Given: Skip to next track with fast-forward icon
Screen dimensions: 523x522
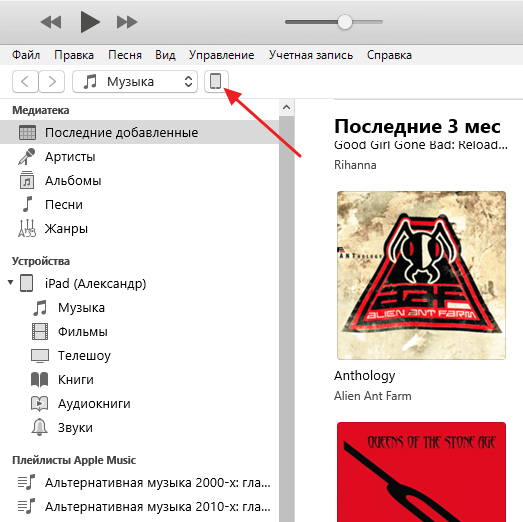Looking at the screenshot, I should 127,22.
